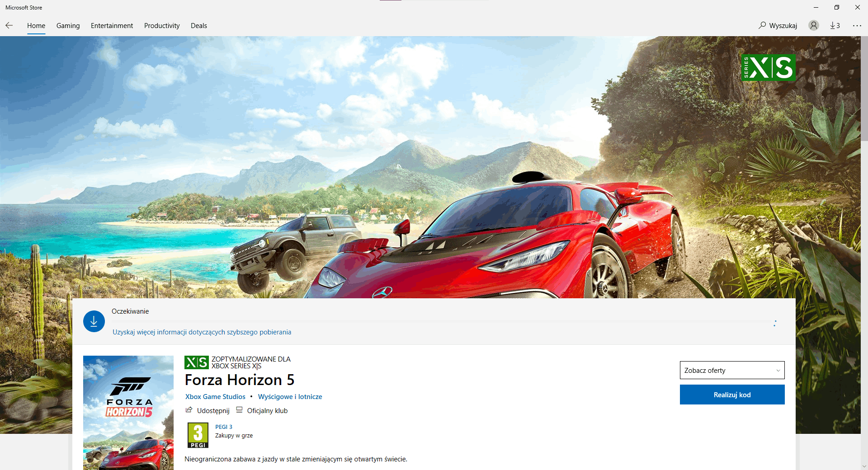The width and height of the screenshot is (868, 470).
Task: Click the Zakupy w grze text
Action: [234, 436]
